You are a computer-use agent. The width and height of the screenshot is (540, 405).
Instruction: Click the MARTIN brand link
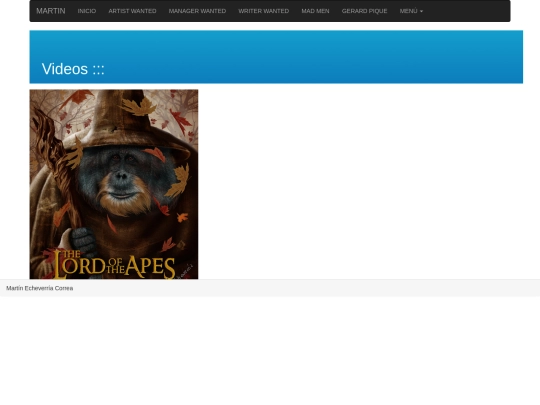(51, 11)
